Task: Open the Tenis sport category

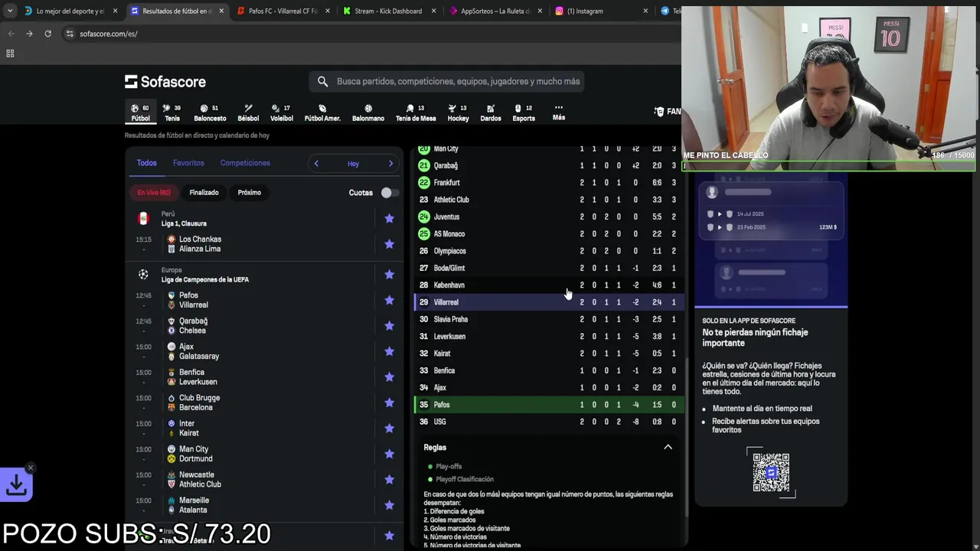Action: pos(172,112)
